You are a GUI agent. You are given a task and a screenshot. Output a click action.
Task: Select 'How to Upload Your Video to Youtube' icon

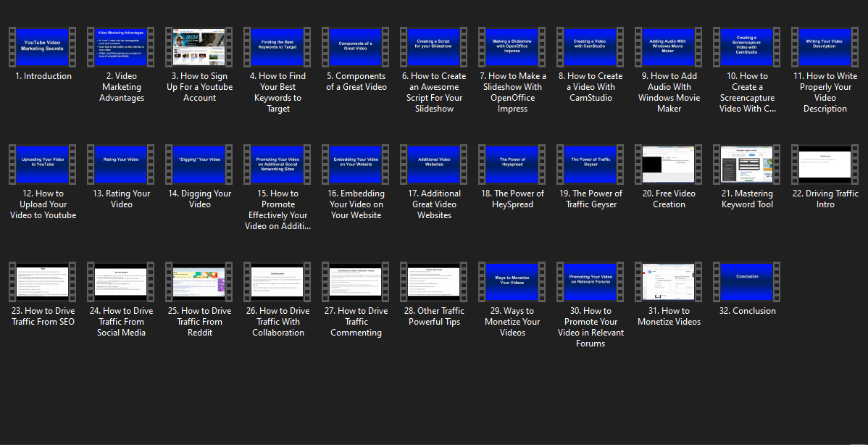click(43, 165)
